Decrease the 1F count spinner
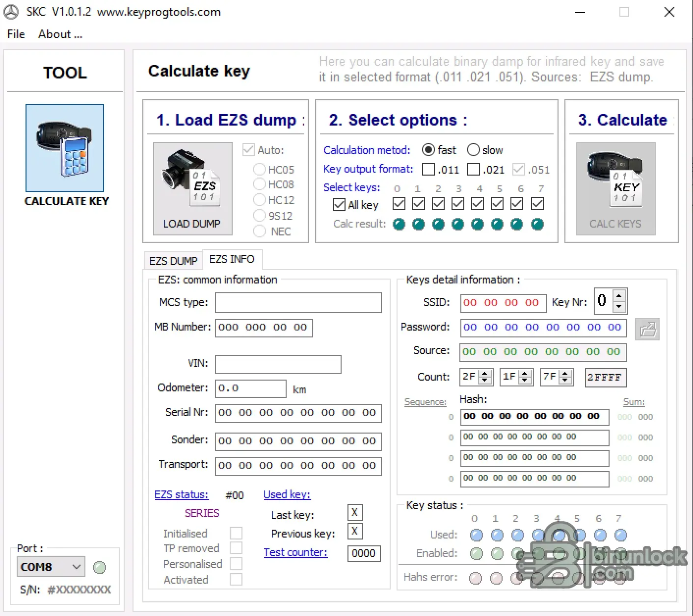693x616 pixels. click(x=525, y=381)
